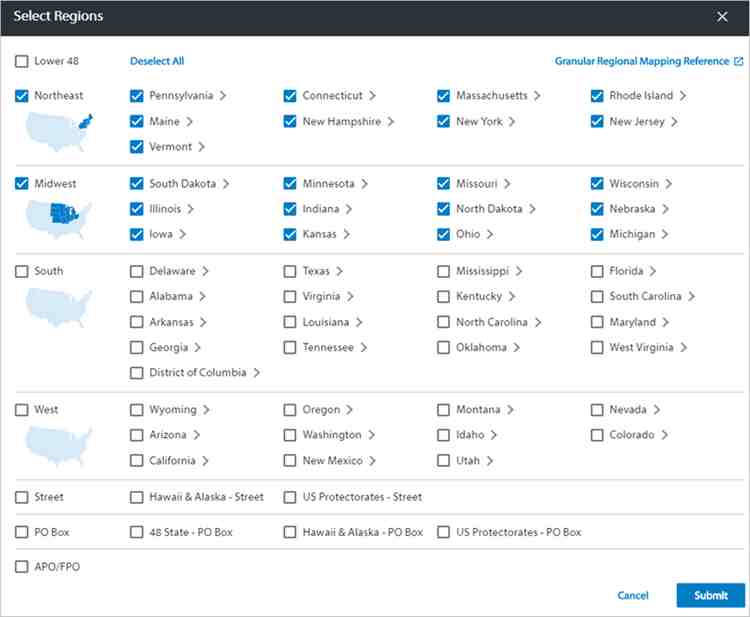
Task: Click the external link icon beside Mapping Reference
Action: 739,61
